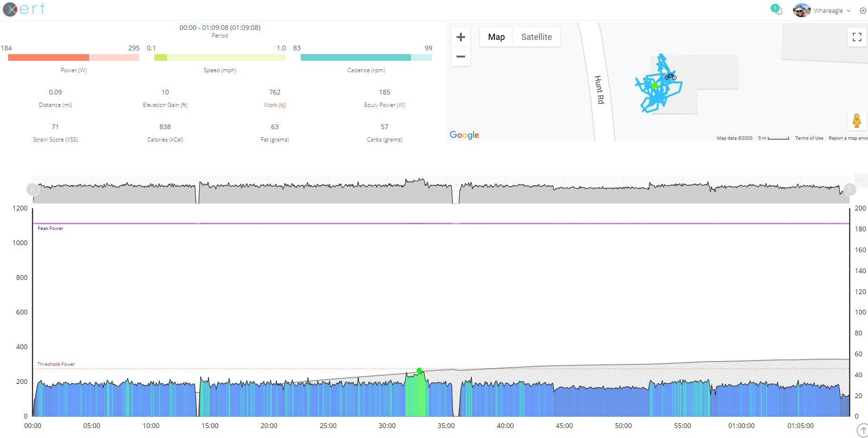Image resolution: width=868 pixels, height=438 pixels.
Task: Open the Terms of Use link
Action: [x=809, y=138]
